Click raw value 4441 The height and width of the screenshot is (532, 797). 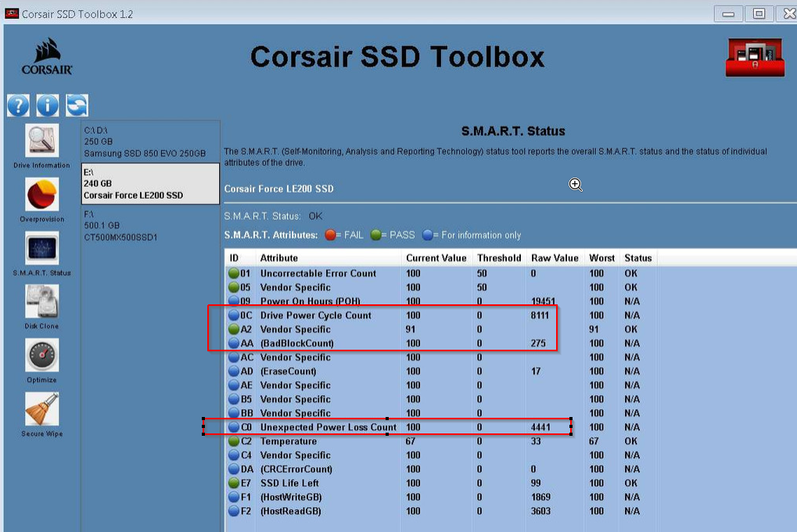coord(540,427)
